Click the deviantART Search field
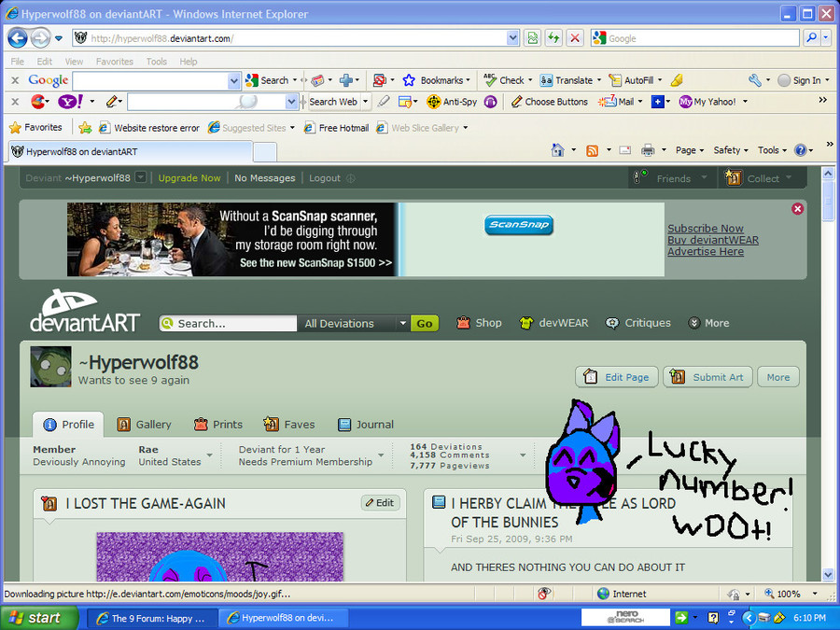The image size is (840, 630). (x=229, y=324)
